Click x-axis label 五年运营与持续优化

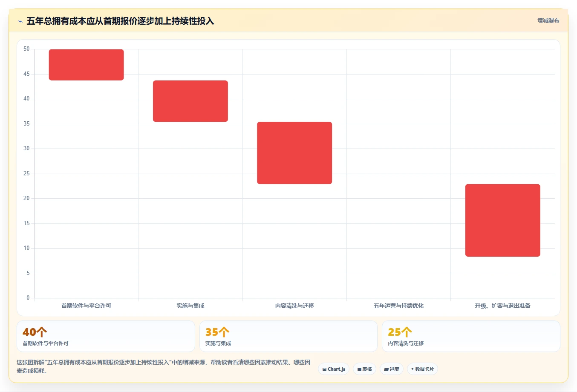[x=398, y=306]
